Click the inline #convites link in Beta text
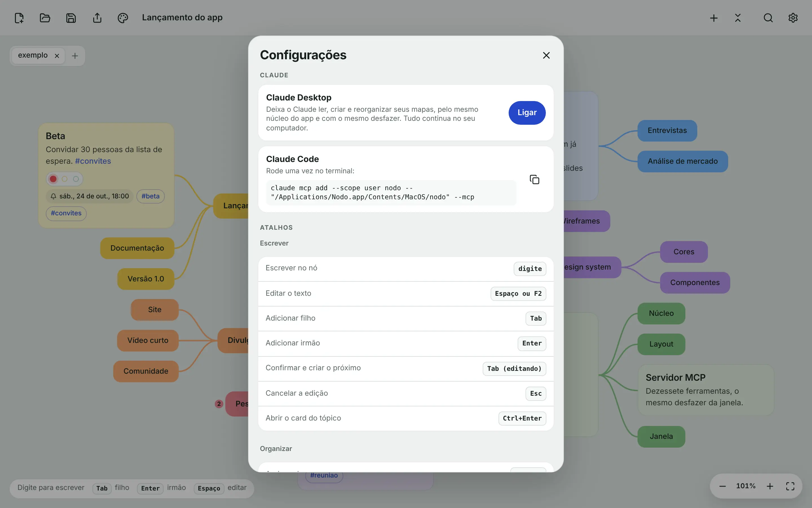 [x=93, y=161]
